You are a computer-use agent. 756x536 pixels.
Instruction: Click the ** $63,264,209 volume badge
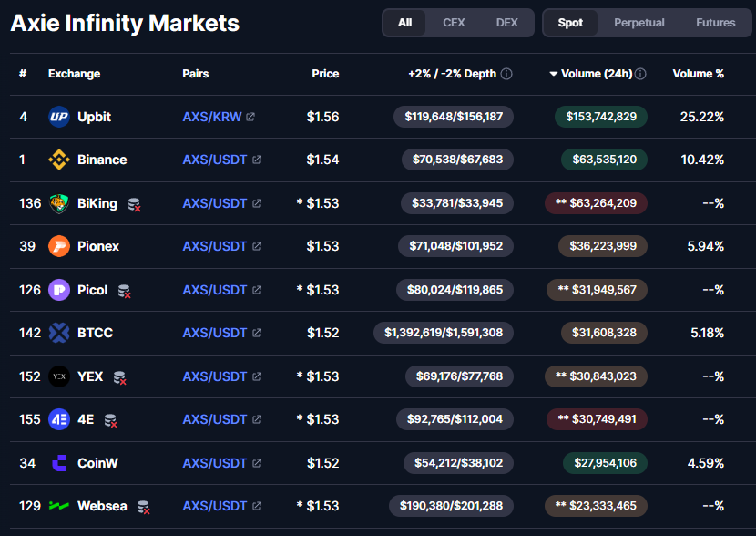(596, 203)
